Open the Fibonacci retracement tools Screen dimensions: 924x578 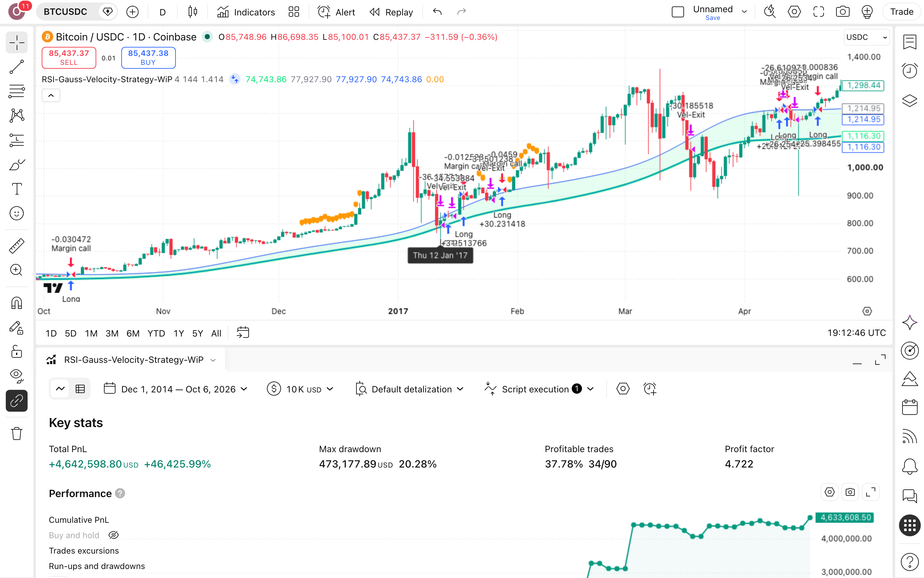pyautogui.click(x=17, y=92)
